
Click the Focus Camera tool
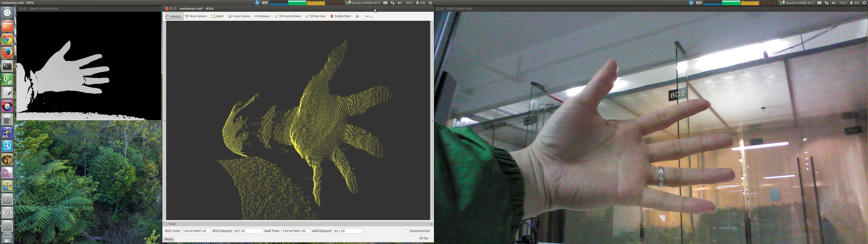[x=239, y=16]
